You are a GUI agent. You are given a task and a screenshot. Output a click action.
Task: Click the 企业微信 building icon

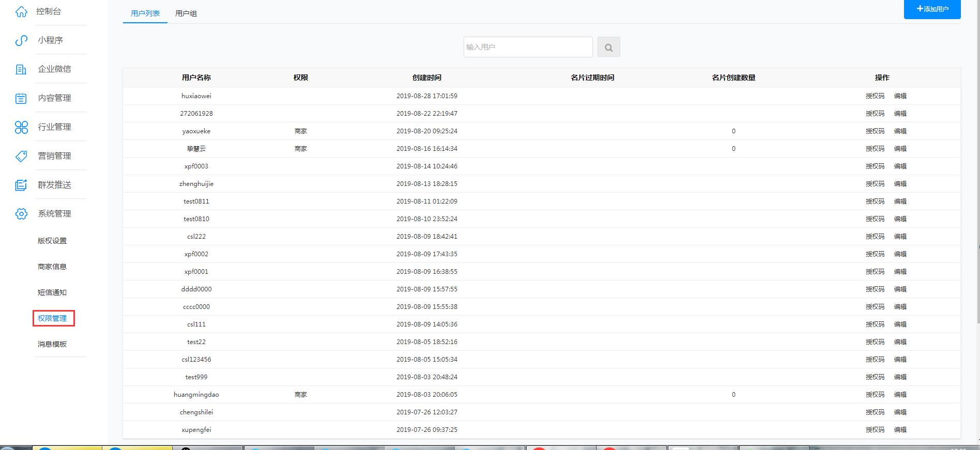[x=21, y=69]
